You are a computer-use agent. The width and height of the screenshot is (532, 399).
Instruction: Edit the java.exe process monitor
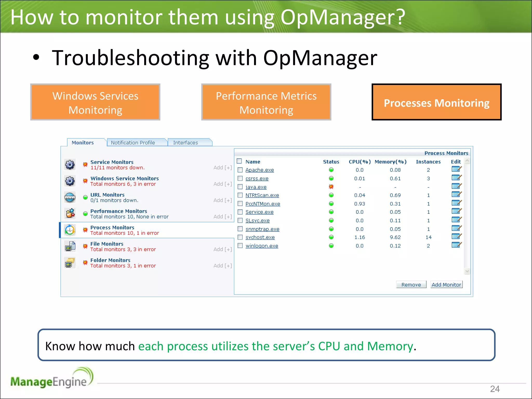tap(456, 186)
